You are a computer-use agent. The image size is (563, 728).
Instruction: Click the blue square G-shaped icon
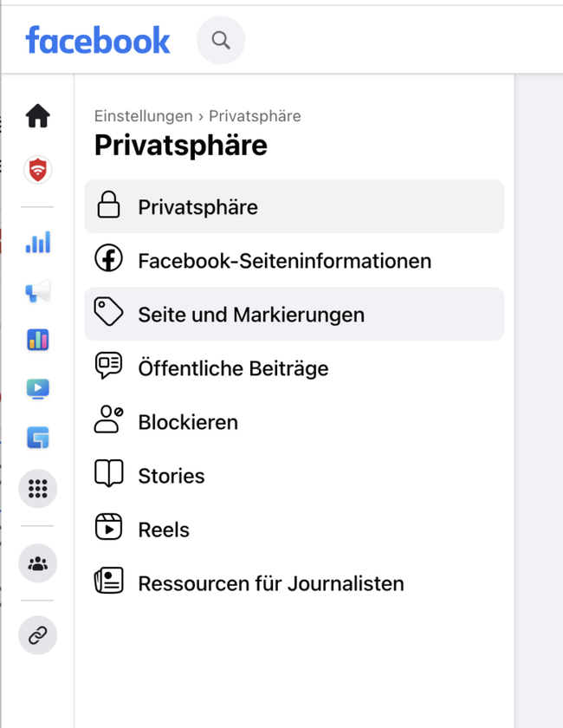click(x=38, y=438)
